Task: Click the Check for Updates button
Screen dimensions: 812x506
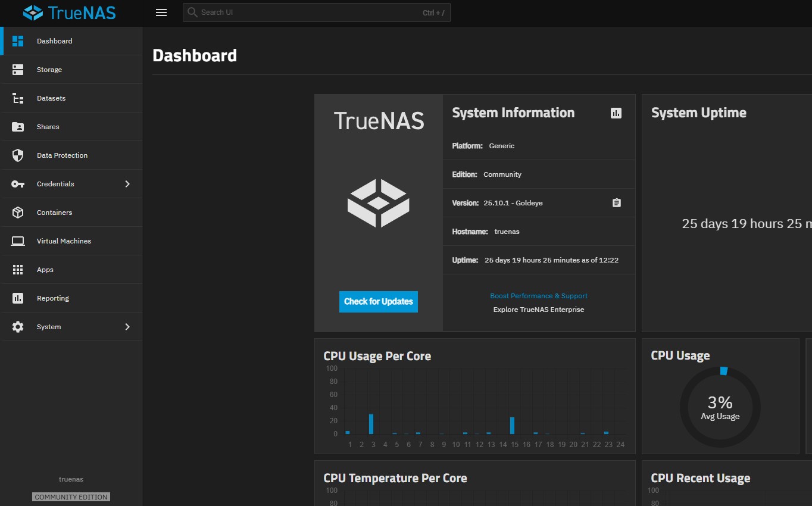Action: (x=378, y=302)
